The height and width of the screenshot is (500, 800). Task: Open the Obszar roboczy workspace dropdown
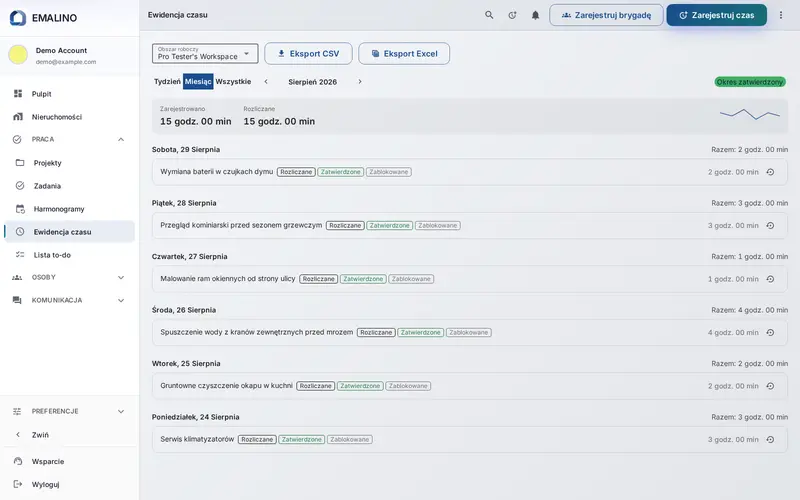pos(205,54)
